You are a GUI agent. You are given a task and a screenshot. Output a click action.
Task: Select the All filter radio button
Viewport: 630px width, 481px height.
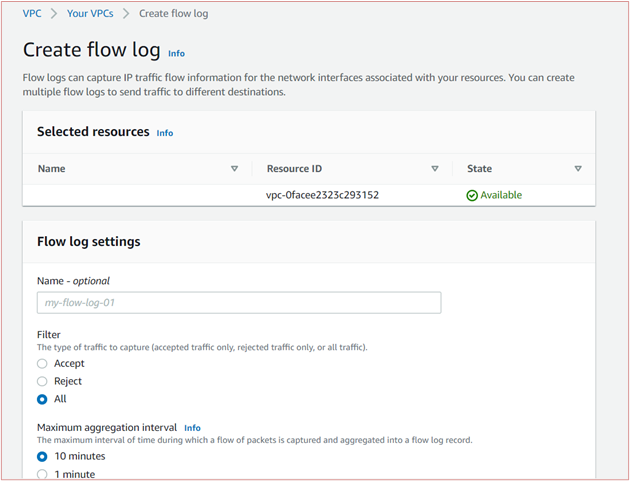pyautogui.click(x=42, y=399)
